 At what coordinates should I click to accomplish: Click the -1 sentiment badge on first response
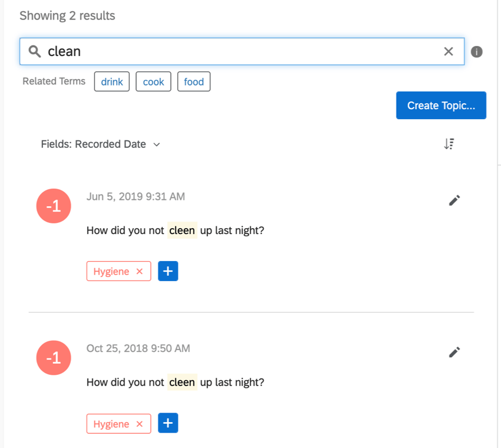point(54,206)
